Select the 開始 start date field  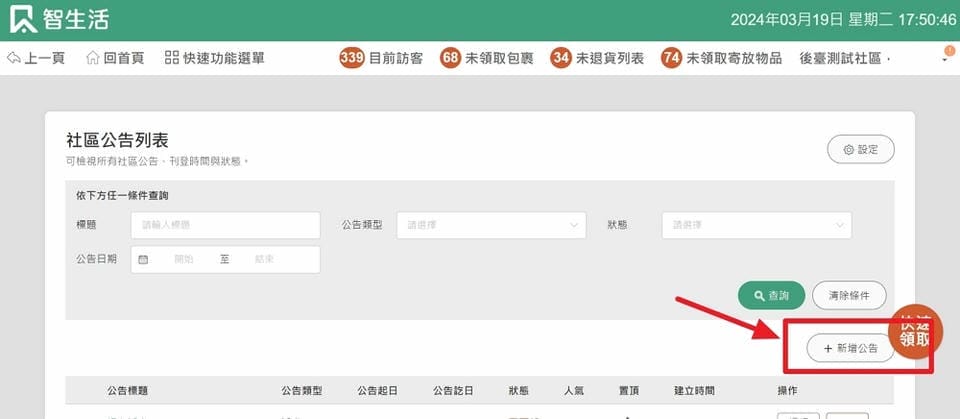tap(184, 259)
